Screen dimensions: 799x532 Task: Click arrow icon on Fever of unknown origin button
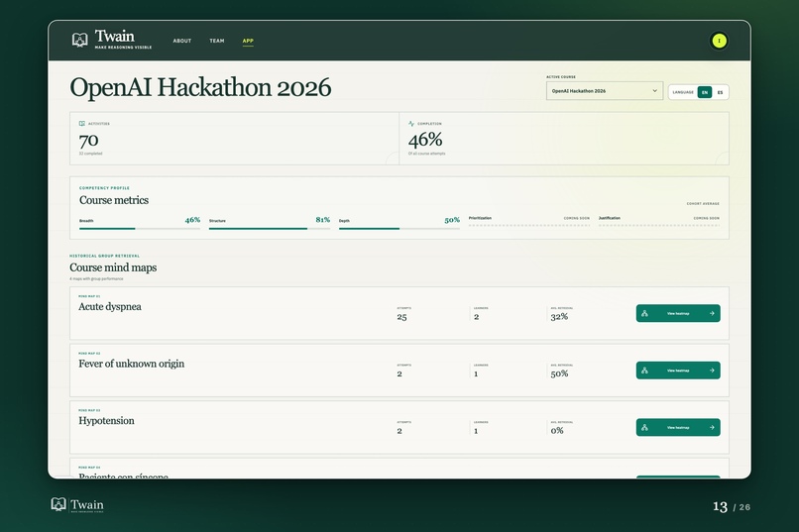[712, 371]
